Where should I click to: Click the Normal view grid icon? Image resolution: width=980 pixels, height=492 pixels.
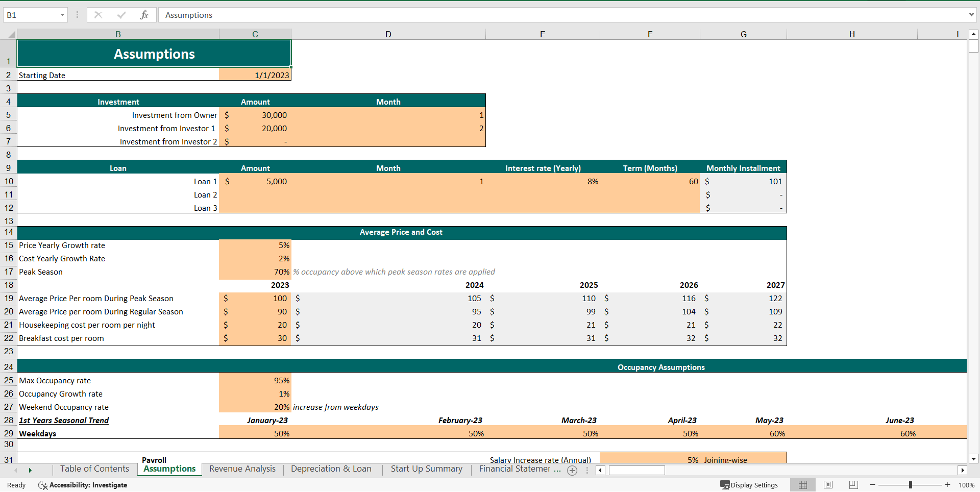click(x=802, y=485)
